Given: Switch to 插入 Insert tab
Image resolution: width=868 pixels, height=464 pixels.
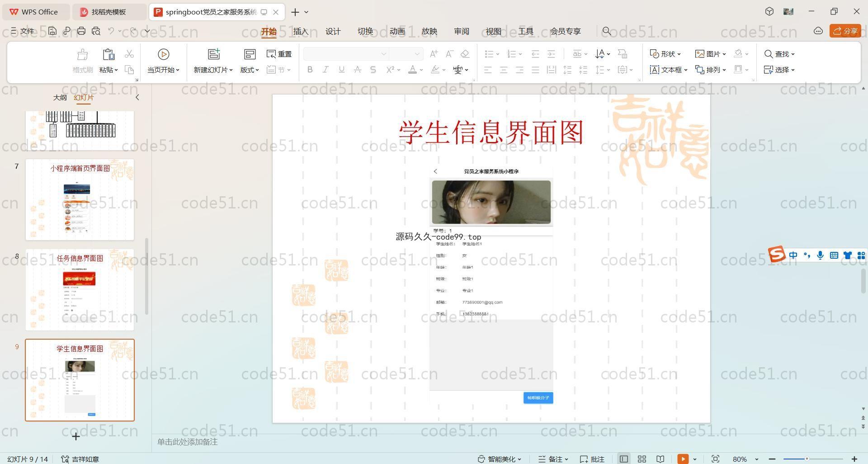Looking at the screenshot, I should coord(301,31).
